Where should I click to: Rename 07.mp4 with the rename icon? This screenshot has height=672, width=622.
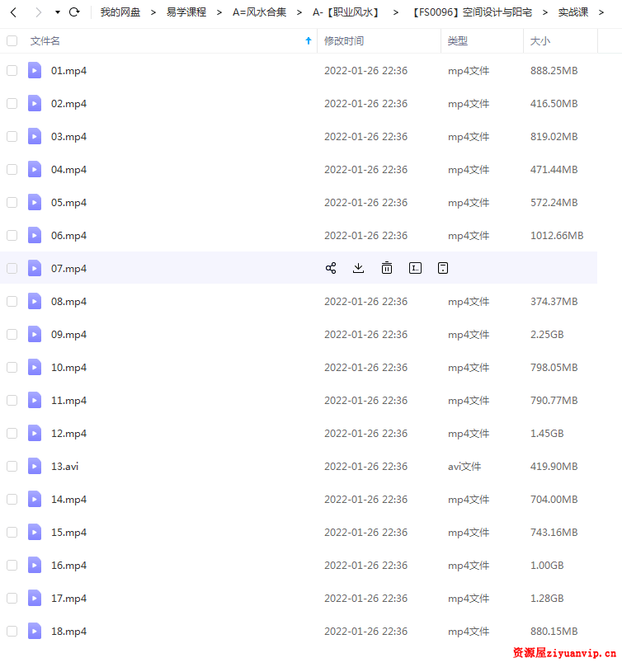click(415, 268)
